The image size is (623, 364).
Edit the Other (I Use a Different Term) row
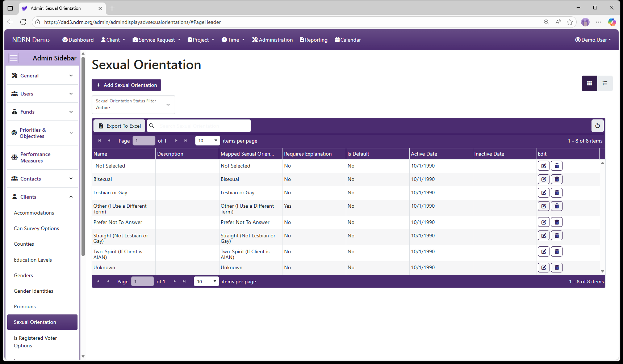click(x=544, y=206)
